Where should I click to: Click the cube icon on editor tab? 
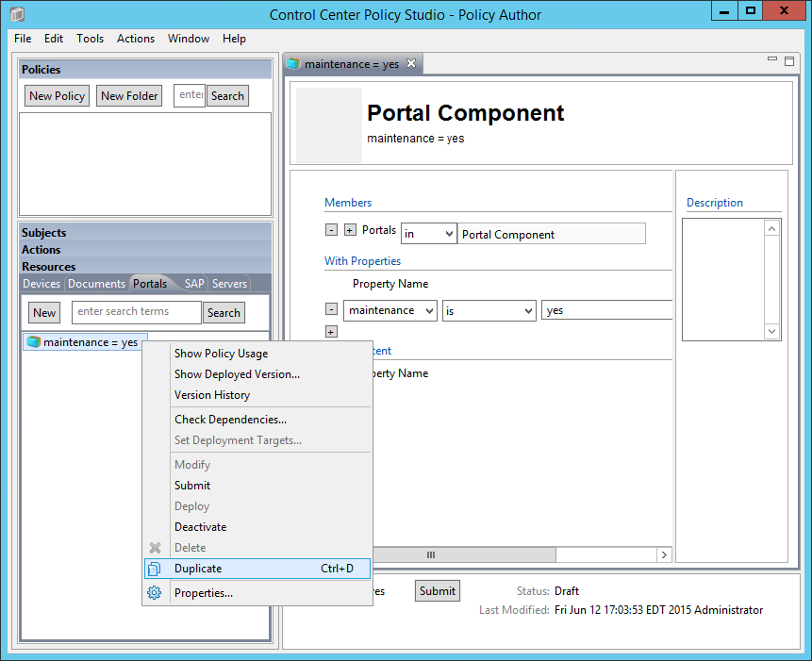pyautogui.click(x=293, y=64)
